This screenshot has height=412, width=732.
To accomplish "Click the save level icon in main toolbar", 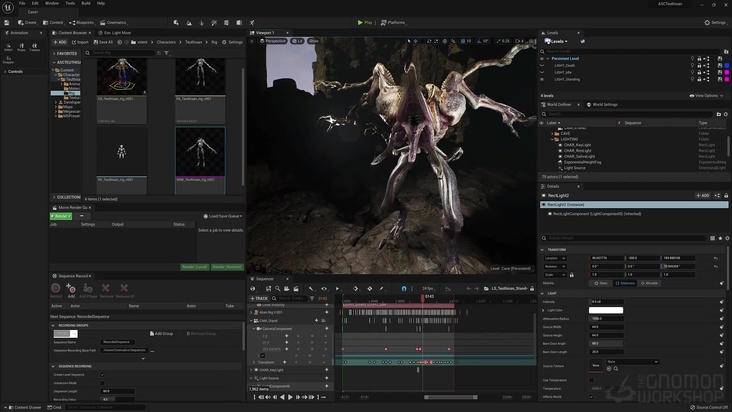I will (7, 22).
